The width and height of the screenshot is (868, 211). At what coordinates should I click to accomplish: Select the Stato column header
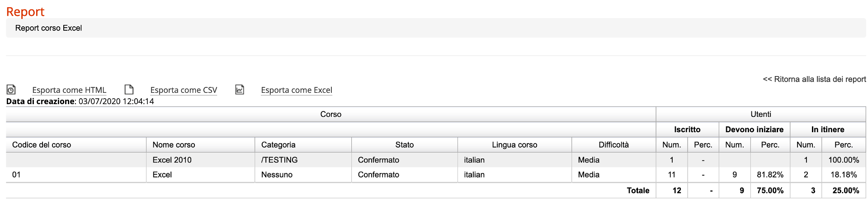coord(405,145)
